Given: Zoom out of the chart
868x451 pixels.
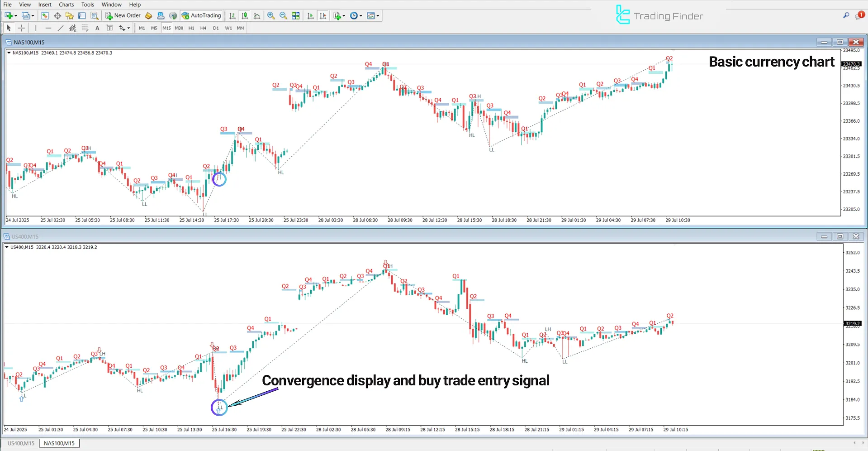Looking at the screenshot, I should coord(283,15).
